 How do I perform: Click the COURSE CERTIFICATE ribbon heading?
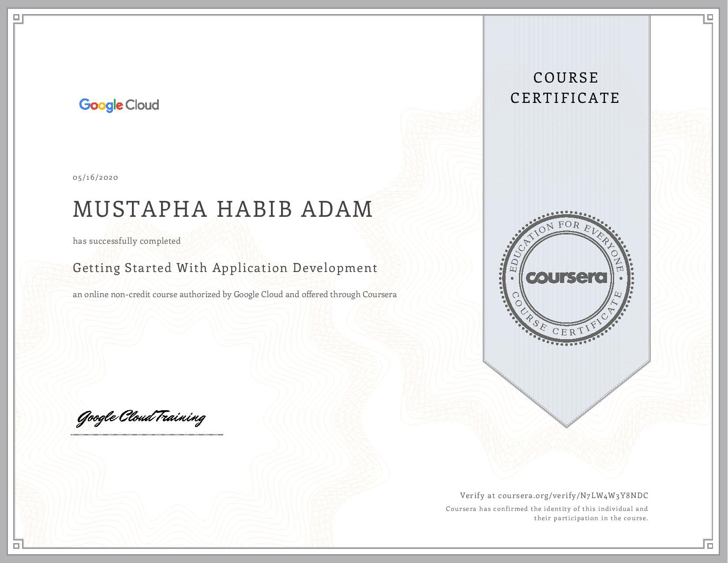point(566,88)
